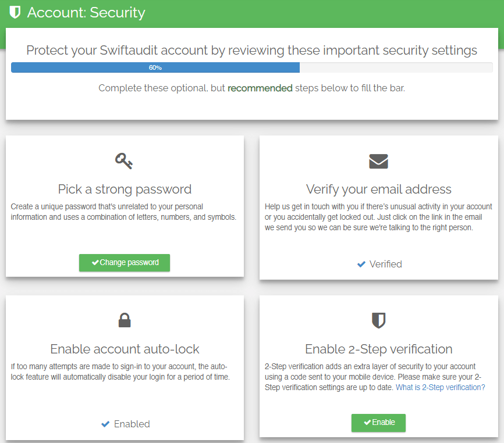The image size is (504, 443).
Task: Click the bold recommended word in instructions
Action: point(260,88)
